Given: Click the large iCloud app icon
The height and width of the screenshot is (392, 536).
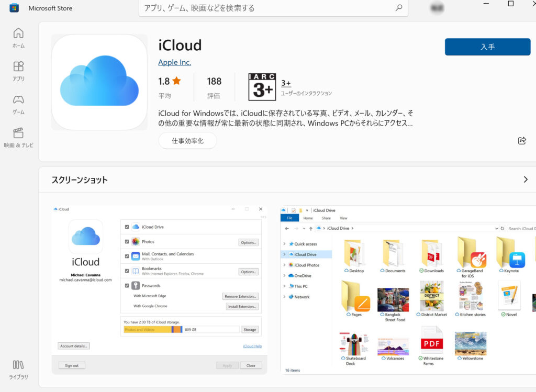Looking at the screenshot, I should 99,82.
